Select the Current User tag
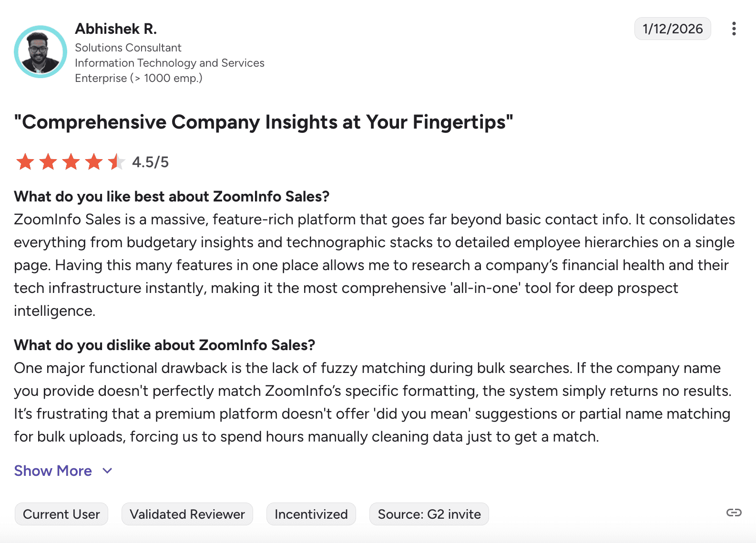This screenshot has width=756, height=543. [61, 514]
